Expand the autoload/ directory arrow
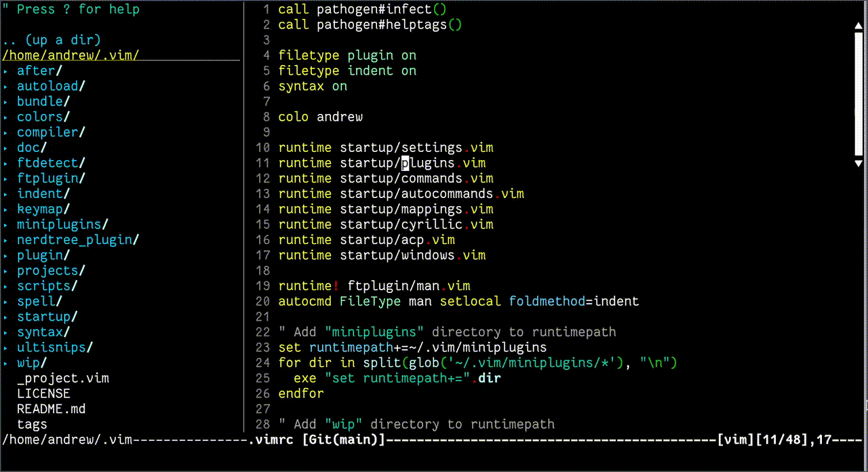Image resolution: width=868 pixels, height=472 pixels. (5, 86)
